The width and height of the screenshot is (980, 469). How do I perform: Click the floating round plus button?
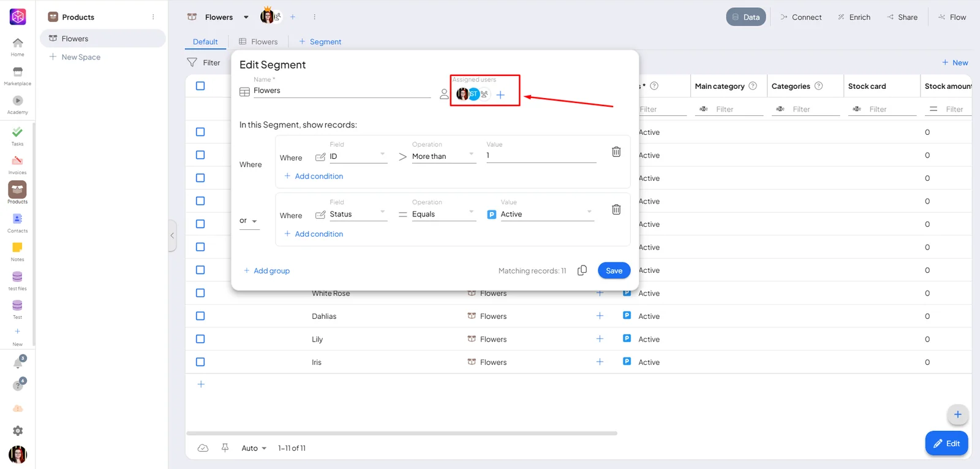[x=957, y=414]
